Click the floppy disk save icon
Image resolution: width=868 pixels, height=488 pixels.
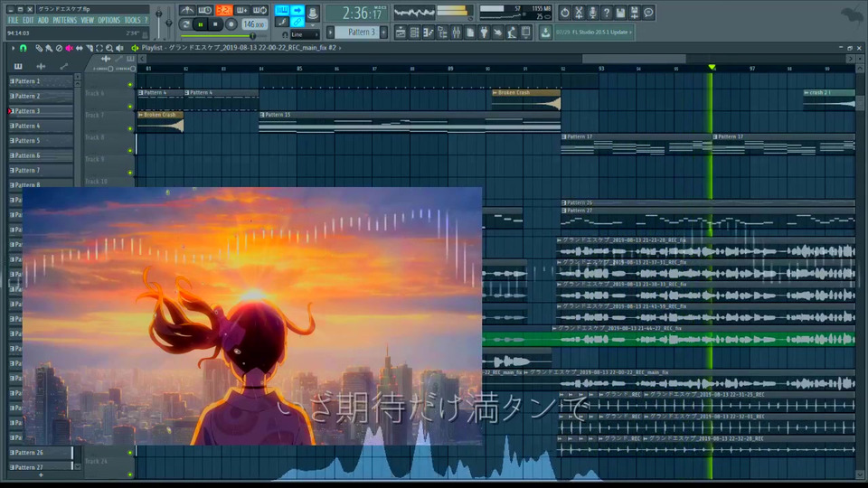click(620, 12)
